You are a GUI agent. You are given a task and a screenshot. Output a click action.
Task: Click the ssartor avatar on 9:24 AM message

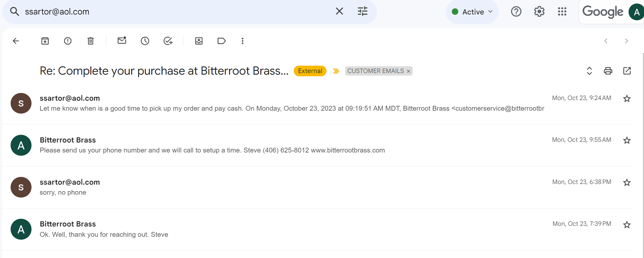[x=21, y=103]
